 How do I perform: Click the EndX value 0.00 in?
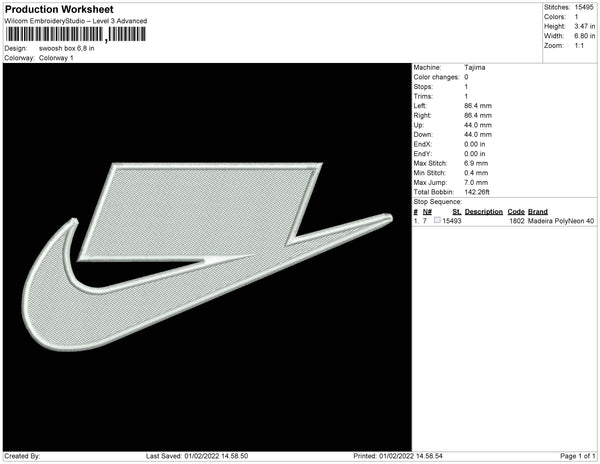tap(474, 144)
